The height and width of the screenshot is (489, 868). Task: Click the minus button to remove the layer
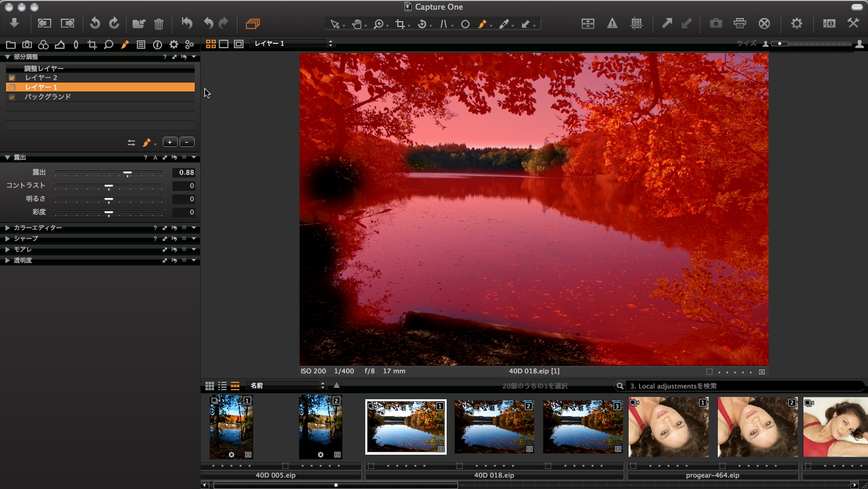pyautogui.click(x=187, y=142)
